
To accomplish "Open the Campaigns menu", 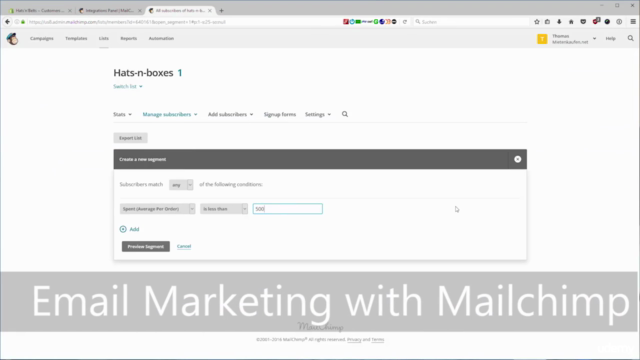I will click(42, 38).
